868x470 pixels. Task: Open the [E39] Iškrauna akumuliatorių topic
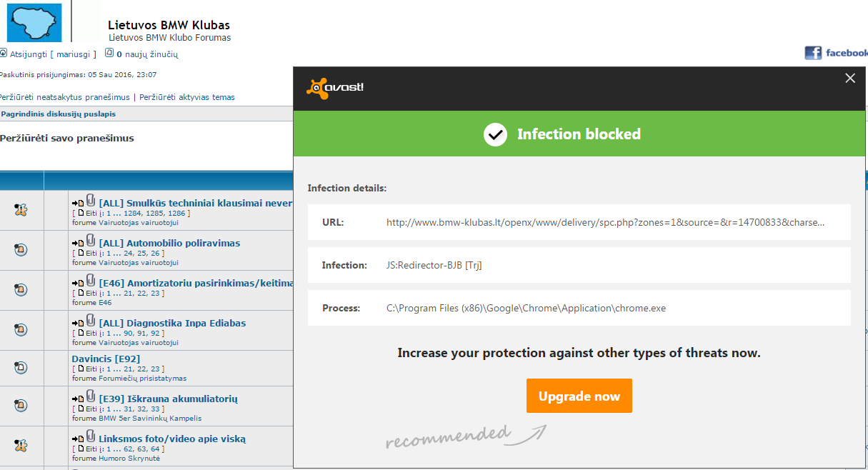pyautogui.click(x=168, y=399)
